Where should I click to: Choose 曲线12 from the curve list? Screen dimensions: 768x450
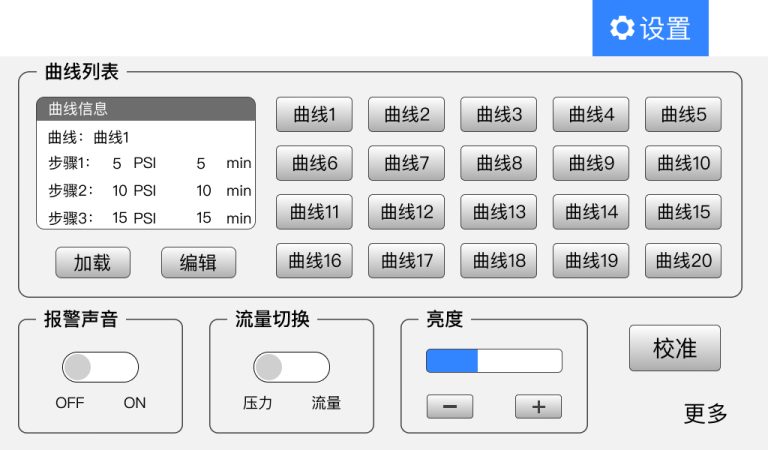pos(406,212)
